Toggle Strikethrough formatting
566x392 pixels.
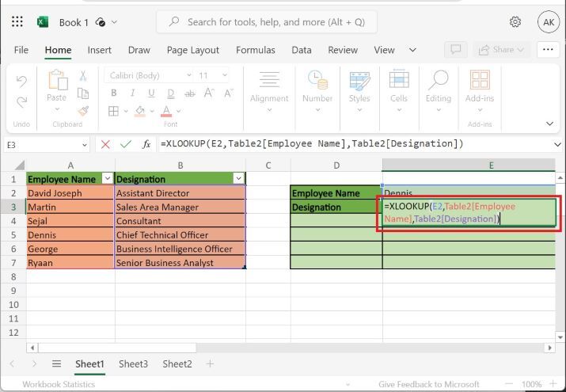189,93
